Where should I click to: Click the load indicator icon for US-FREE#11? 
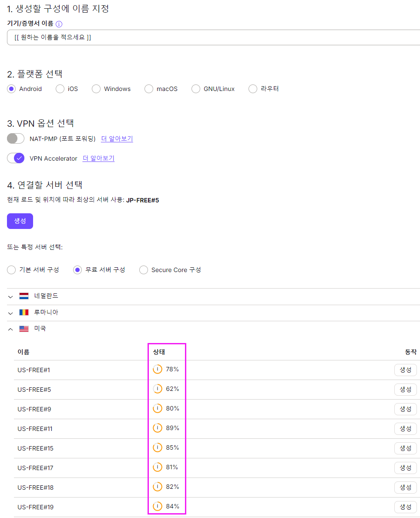point(158,428)
